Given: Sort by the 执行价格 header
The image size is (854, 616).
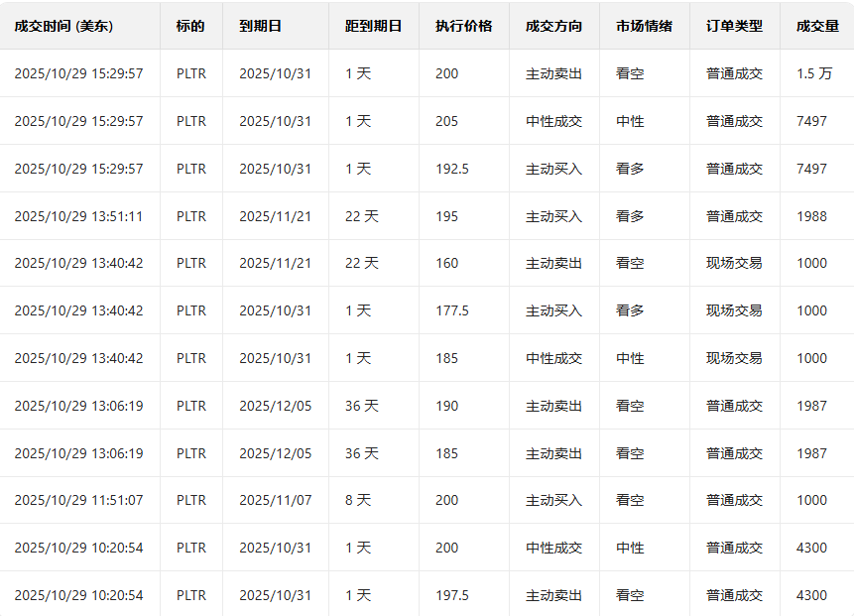Looking at the screenshot, I should [463, 26].
